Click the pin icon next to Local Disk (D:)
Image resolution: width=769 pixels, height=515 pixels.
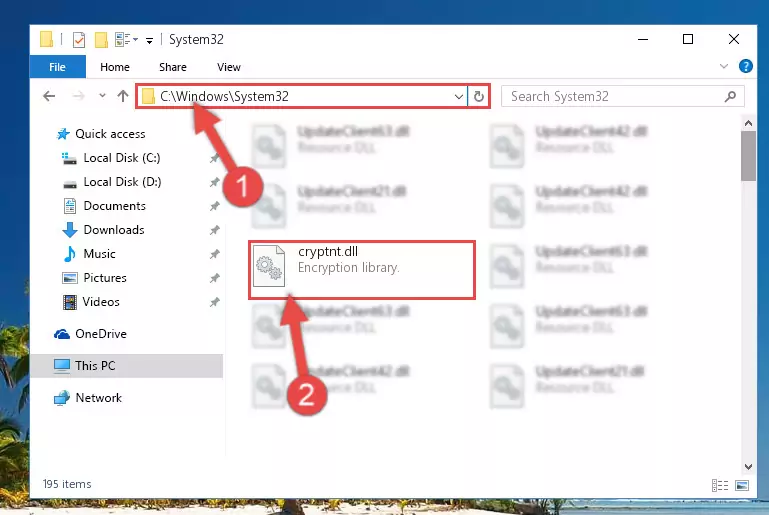214,182
